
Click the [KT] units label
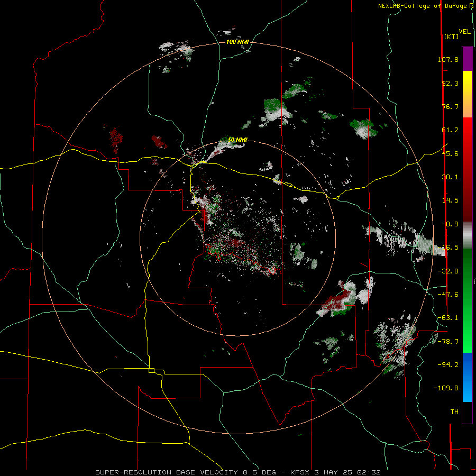click(451, 36)
